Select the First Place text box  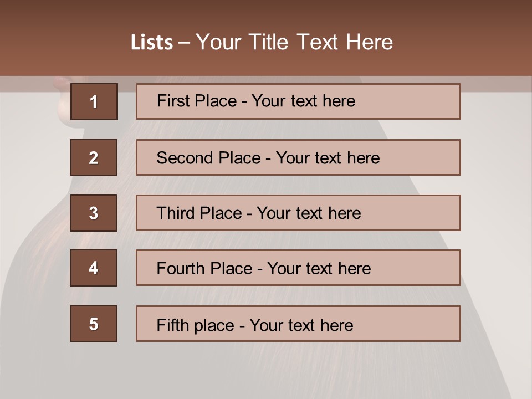pyautogui.click(x=298, y=101)
